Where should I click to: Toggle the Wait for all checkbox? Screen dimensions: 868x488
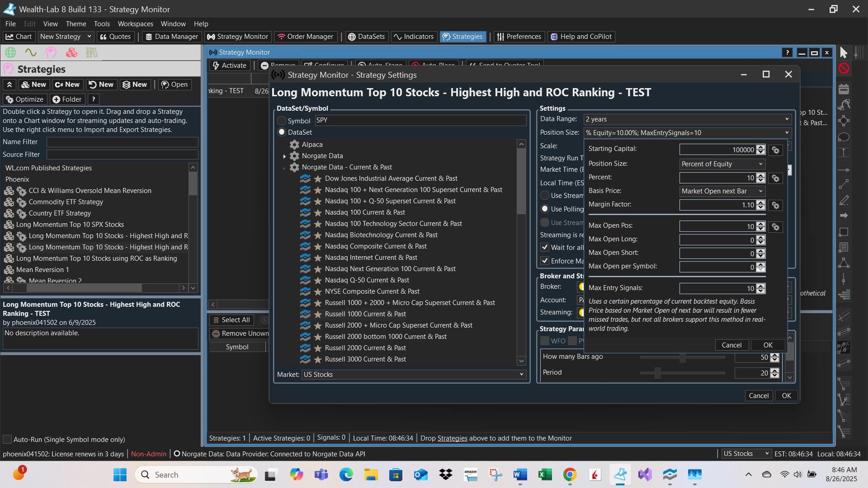[545, 248]
